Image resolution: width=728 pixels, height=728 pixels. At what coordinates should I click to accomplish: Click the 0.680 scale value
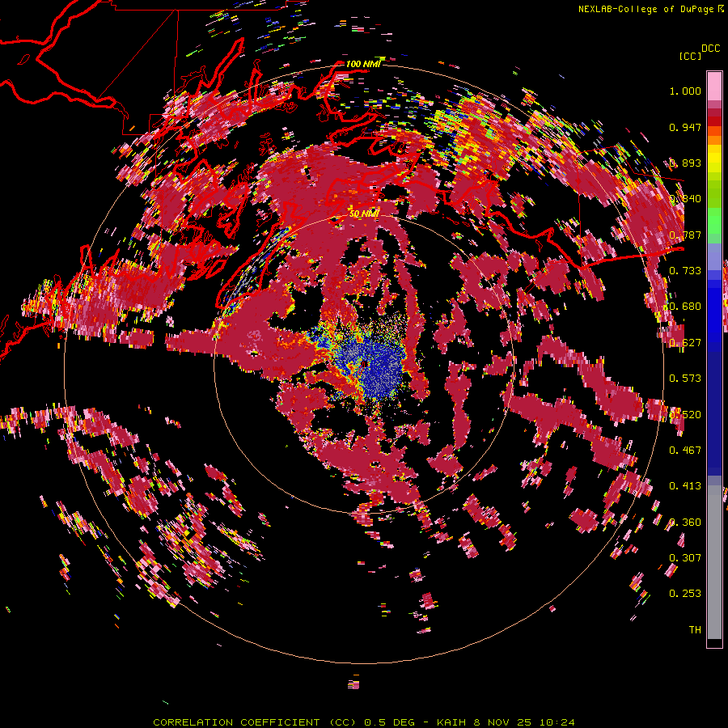coord(685,307)
